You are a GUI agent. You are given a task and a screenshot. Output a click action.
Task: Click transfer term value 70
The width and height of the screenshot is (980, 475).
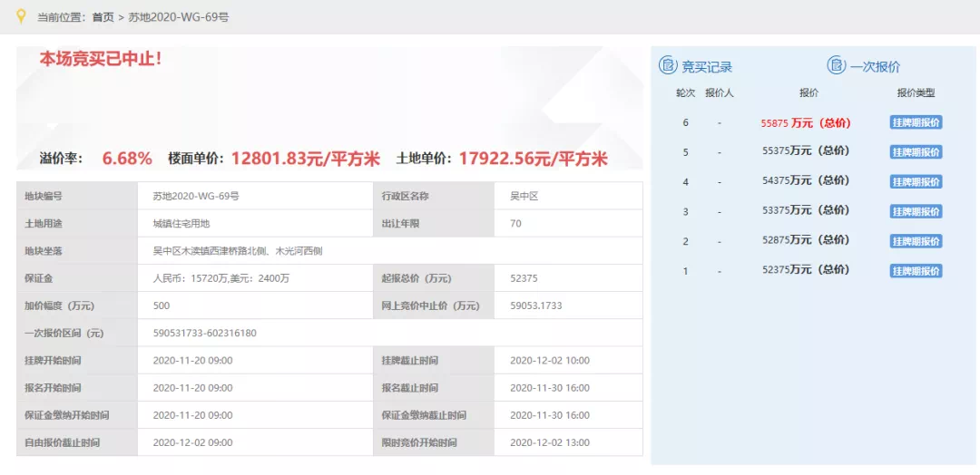click(x=515, y=224)
